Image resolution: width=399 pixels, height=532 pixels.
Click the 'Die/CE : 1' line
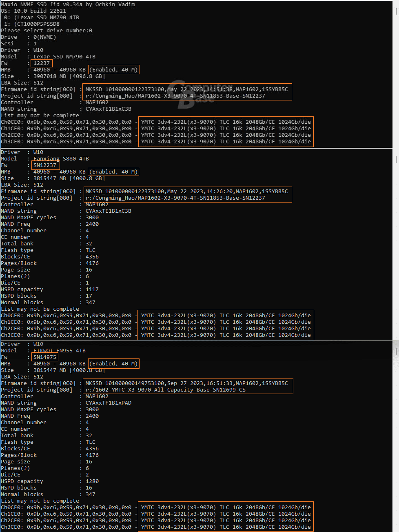45,283
